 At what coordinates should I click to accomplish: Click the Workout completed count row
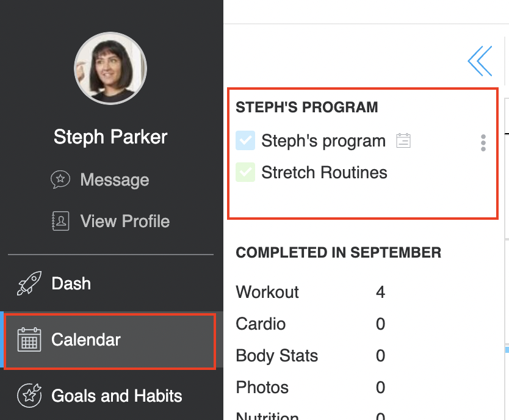click(310, 292)
